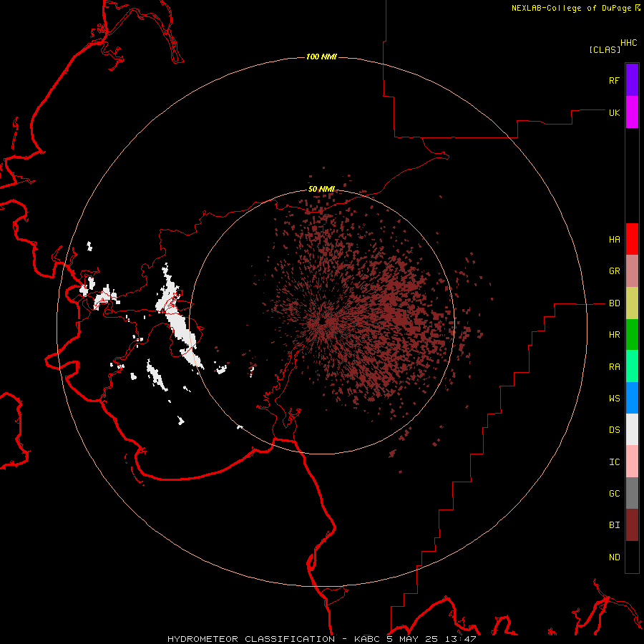Click the red HA legend swatch
Viewport: 644px width, 644px height.
click(632, 239)
